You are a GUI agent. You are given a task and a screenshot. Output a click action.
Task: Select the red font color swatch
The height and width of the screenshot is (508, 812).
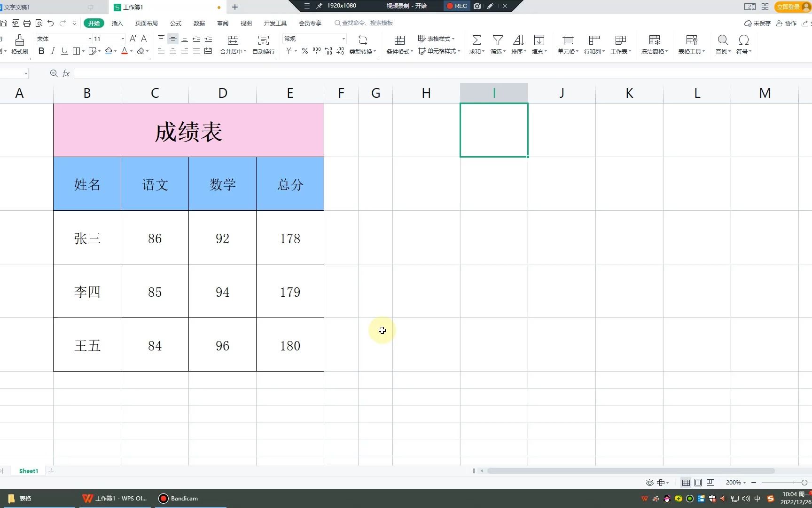coord(125,51)
